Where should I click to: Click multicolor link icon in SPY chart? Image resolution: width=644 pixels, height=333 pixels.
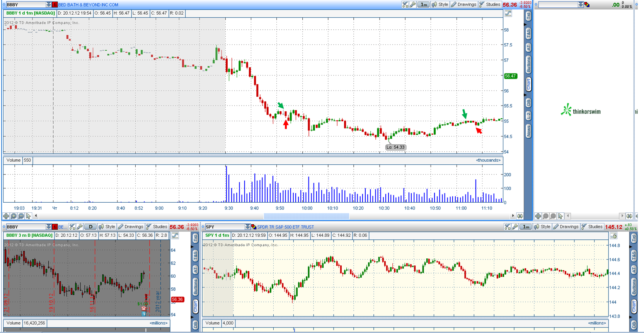(254, 227)
